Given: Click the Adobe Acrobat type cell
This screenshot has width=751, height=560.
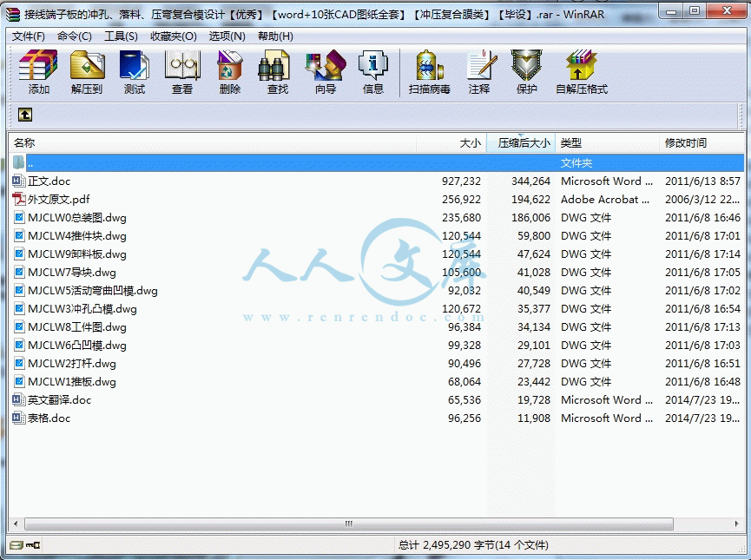Looking at the screenshot, I should 606,200.
